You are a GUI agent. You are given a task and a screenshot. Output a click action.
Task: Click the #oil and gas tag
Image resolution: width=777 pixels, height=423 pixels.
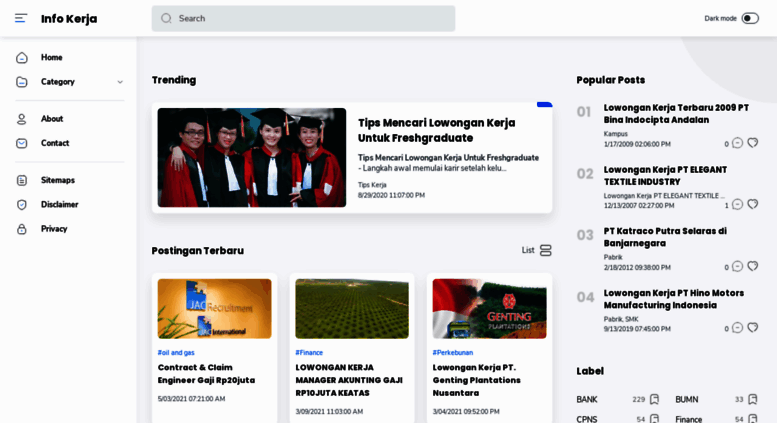pyautogui.click(x=176, y=353)
